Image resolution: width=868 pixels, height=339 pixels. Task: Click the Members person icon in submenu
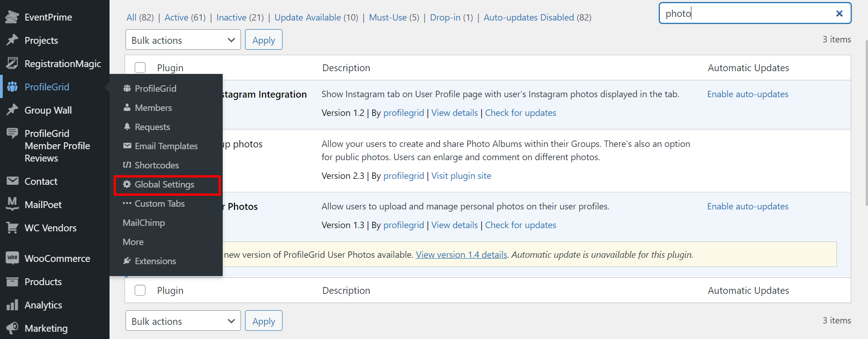click(127, 108)
